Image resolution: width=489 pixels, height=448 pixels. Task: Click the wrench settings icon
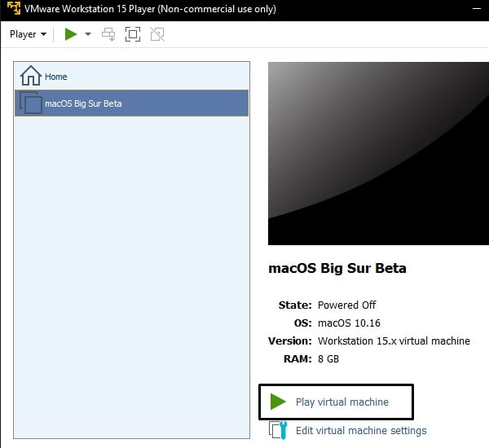point(278,430)
